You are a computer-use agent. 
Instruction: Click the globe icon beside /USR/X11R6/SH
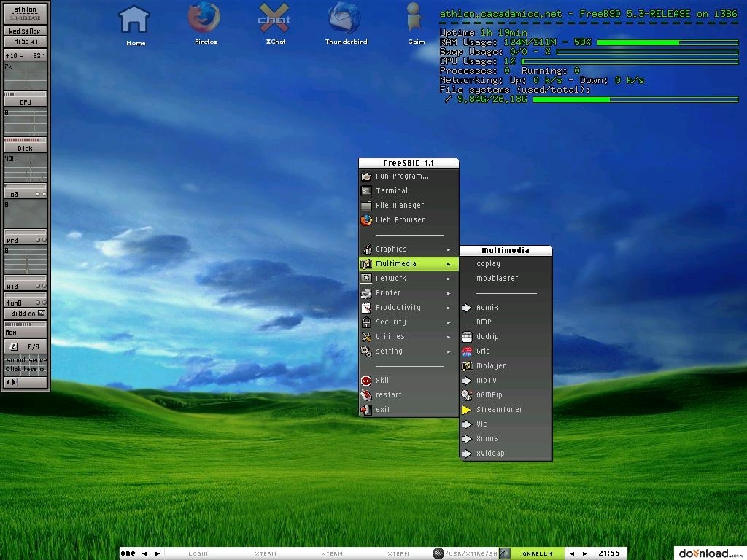tap(438, 553)
